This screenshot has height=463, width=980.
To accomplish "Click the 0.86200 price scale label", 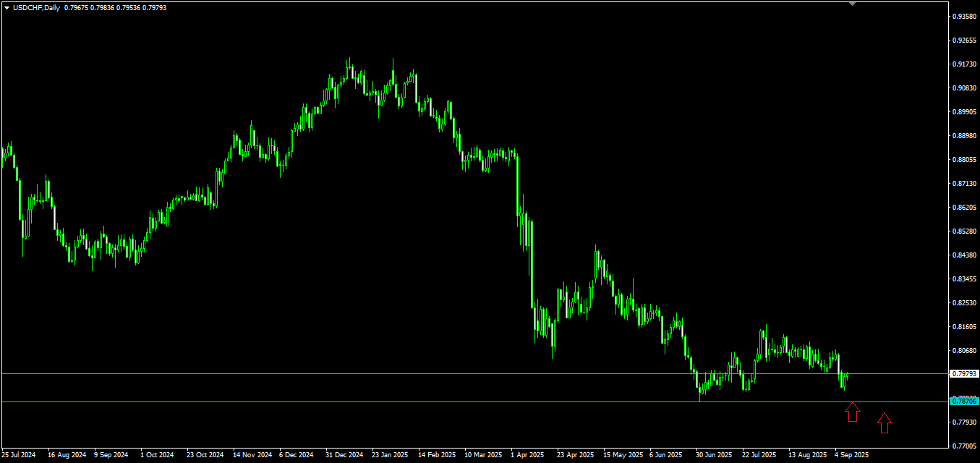I will point(964,207).
